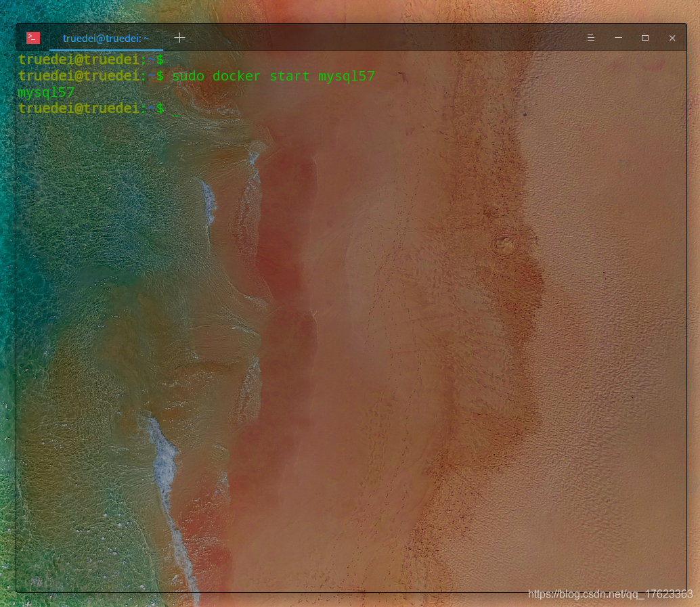Click the 'sudo docker start mysql57' command text
This screenshot has width=700, height=607.
coord(274,76)
